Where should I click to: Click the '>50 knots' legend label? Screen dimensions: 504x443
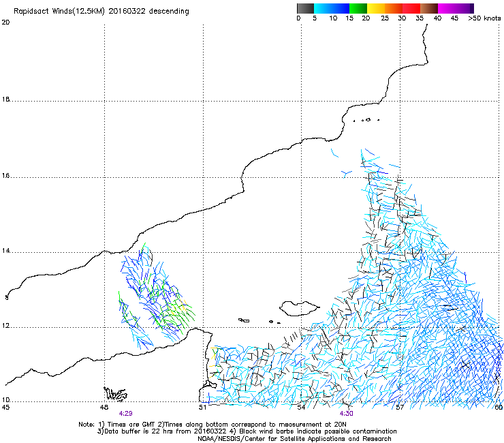pyautogui.click(x=484, y=18)
